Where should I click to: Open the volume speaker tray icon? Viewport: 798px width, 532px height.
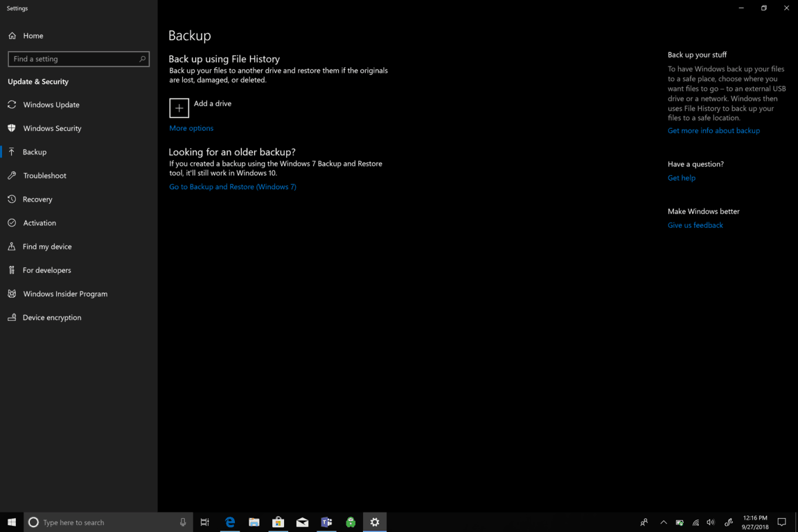click(x=711, y=522)
